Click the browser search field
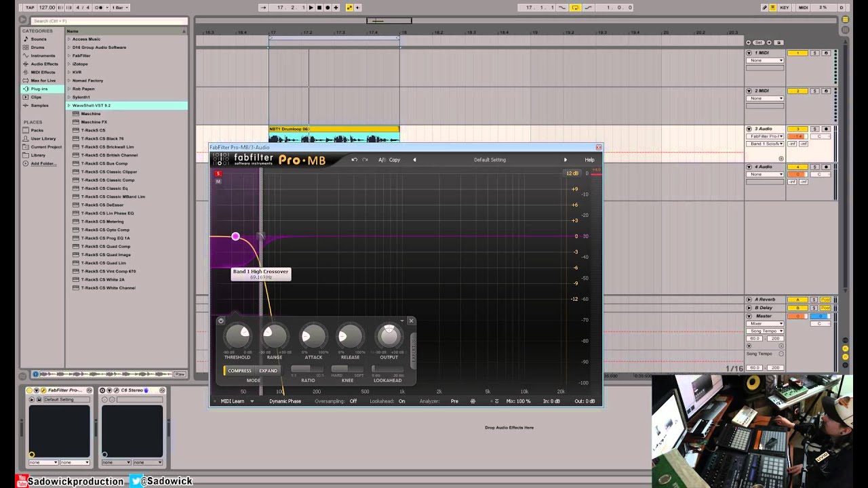The image size is (868, 488). (108, 21)
